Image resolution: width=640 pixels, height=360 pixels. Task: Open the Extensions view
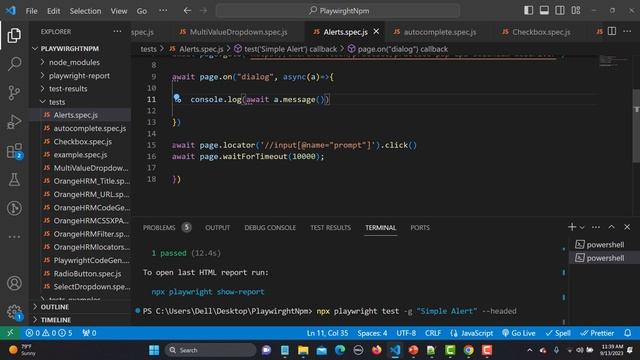(14, 151)
